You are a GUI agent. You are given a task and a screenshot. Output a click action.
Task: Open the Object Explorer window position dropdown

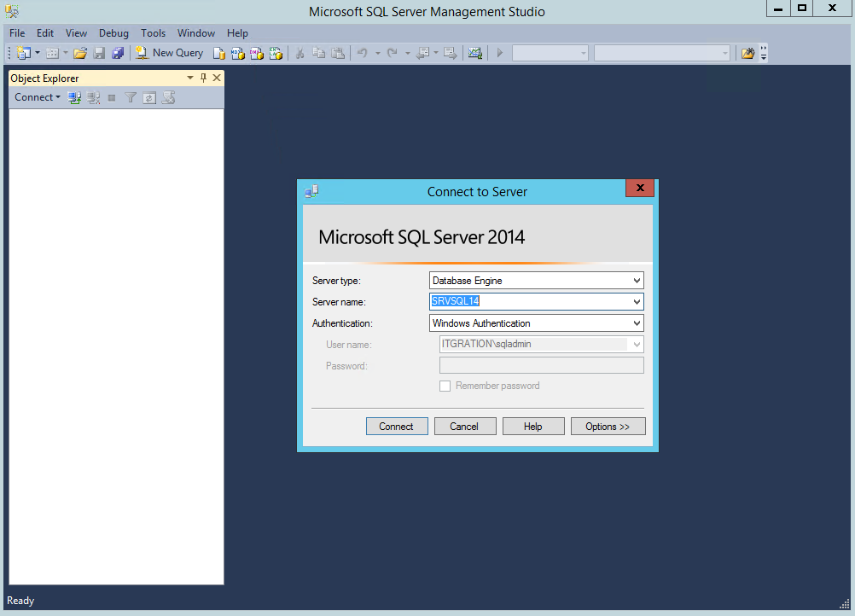(190, 78)
